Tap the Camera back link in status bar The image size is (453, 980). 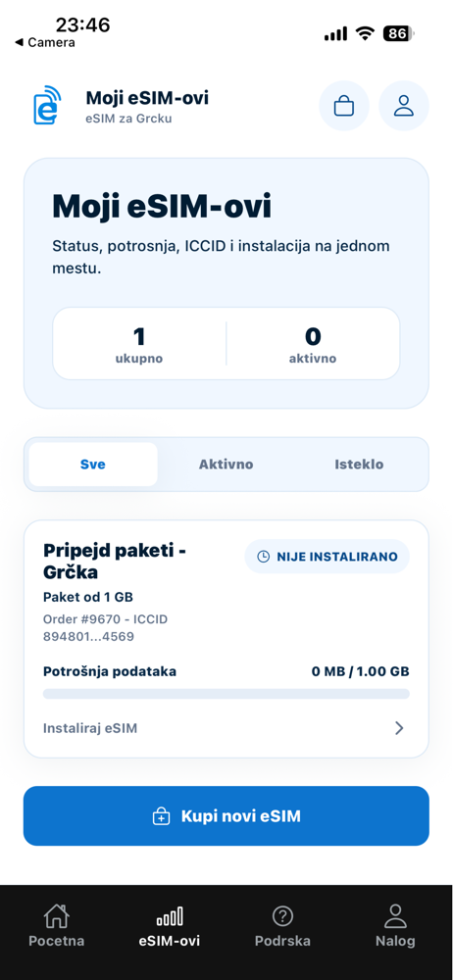coord(44,42)
